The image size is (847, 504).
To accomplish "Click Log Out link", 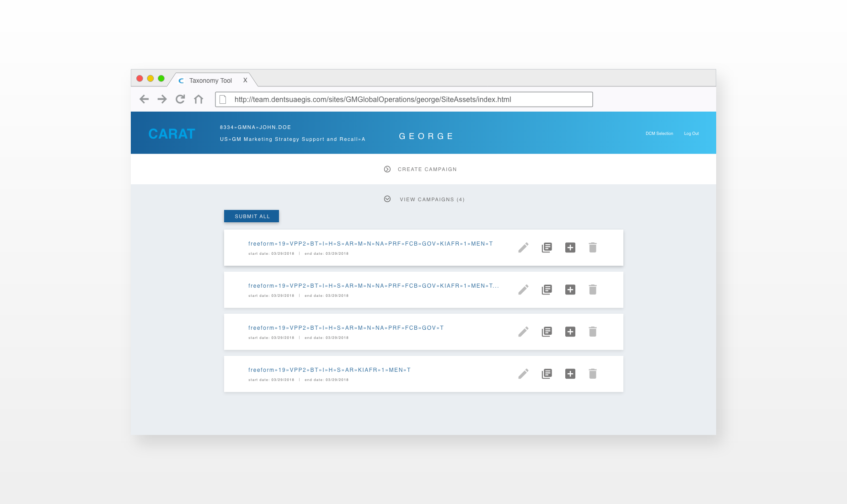I will [691, 134].
